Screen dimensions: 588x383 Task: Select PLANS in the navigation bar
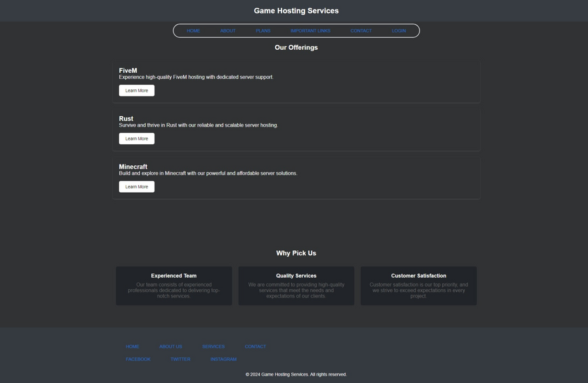pyautogui.click(x=263, y=31)
